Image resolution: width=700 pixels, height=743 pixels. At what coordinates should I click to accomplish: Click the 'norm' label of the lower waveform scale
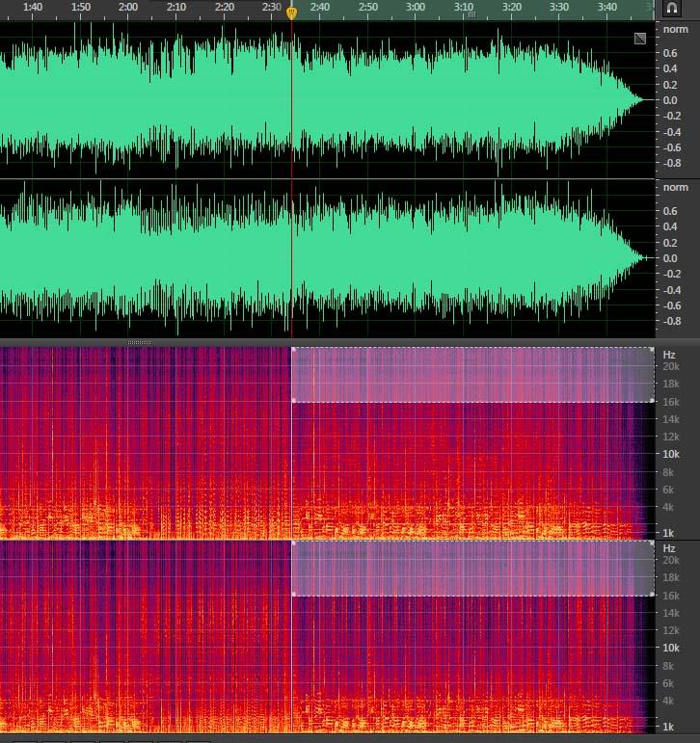[675, 187]
